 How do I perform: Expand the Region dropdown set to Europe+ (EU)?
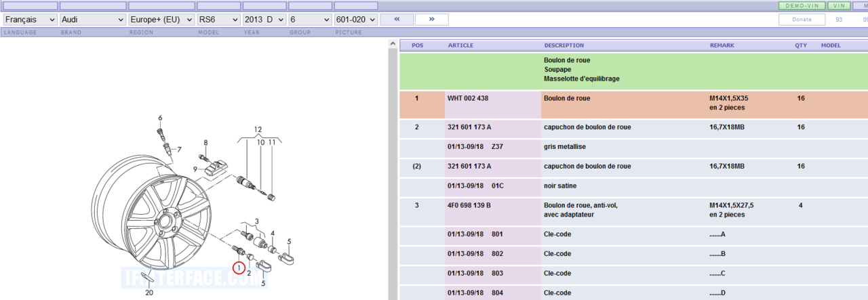[161, 20]
